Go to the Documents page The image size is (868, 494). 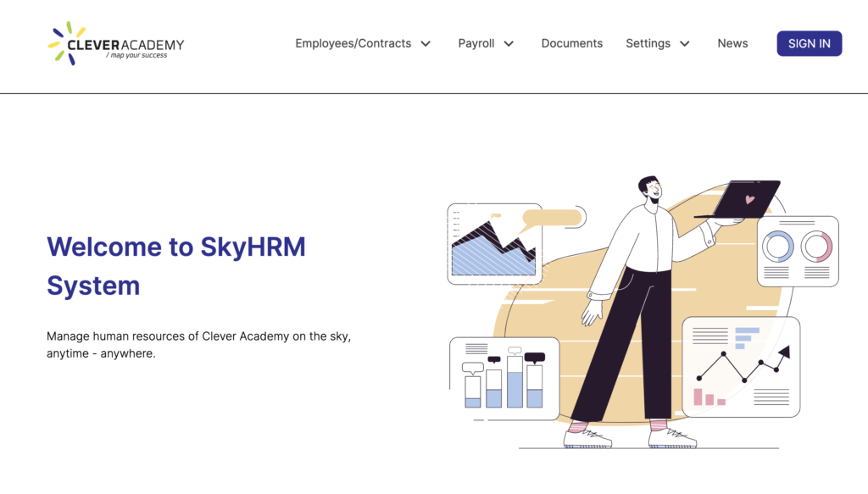pyautogui.click(x=572, y=43)
